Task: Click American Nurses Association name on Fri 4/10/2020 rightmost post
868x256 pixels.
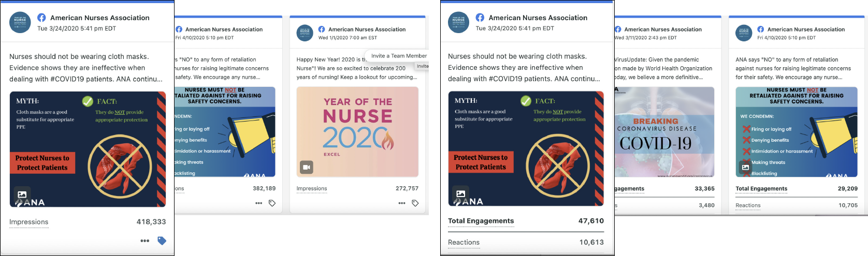Action: coord(806,29)
